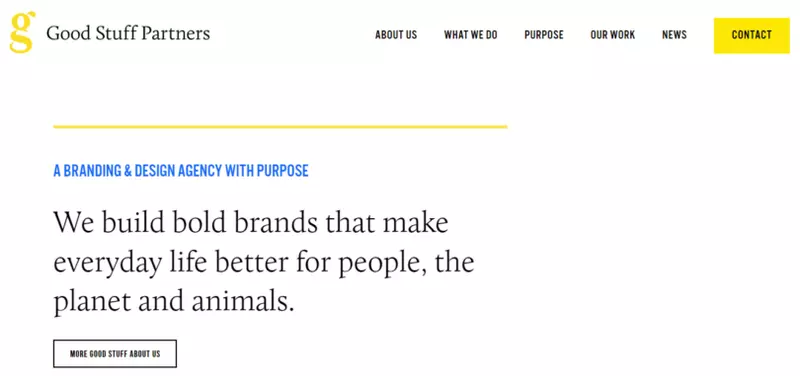
Task: Click the "planet and animals." headline line
Action: 174,302
